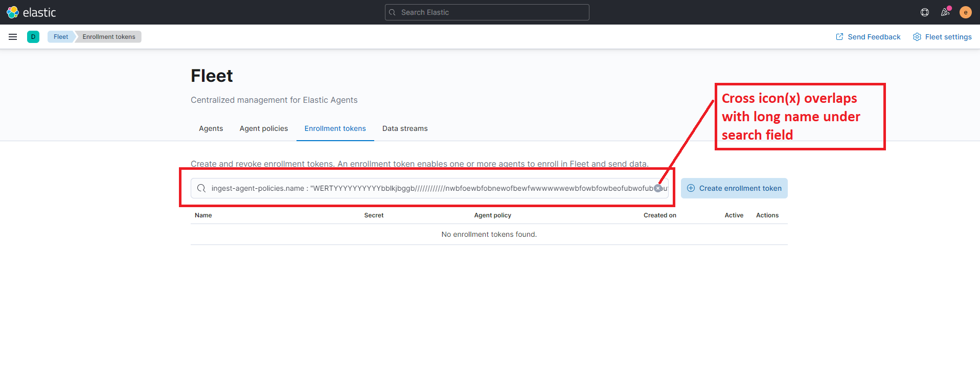980x379 pixels.
Task: Click the Send Feedback external link icon
Action: tap(839, 37)
